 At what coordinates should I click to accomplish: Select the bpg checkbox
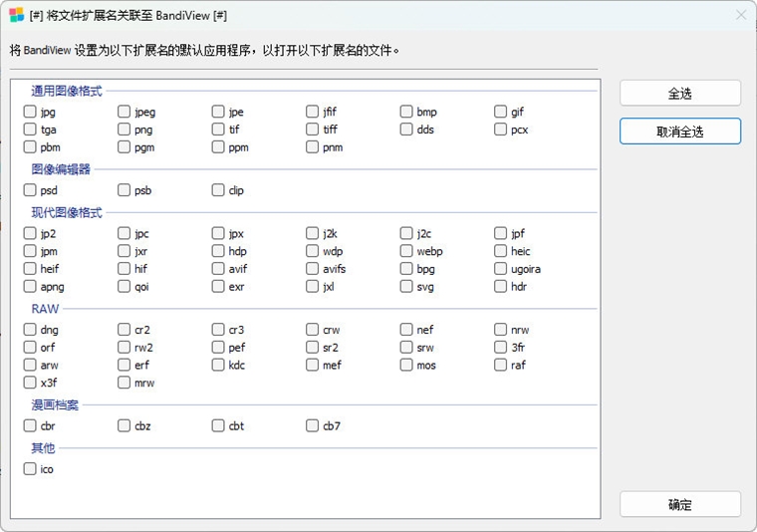coord(406,268)
